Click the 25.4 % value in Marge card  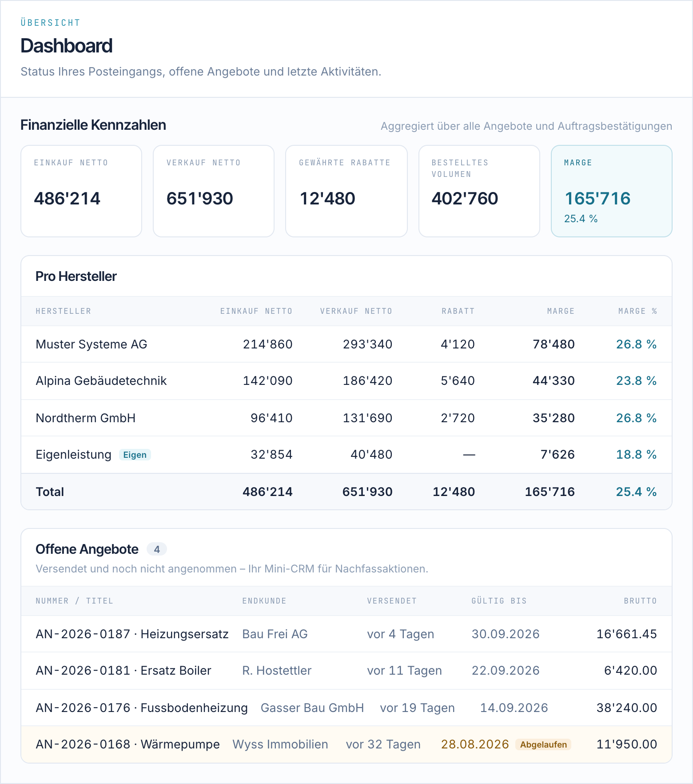tap(581, 219)
